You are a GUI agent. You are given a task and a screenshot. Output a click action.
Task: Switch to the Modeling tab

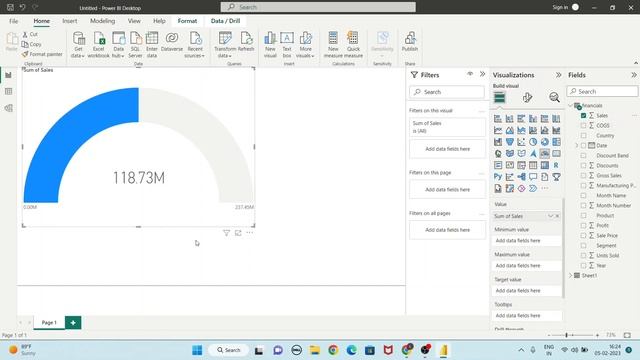[102, 21]
